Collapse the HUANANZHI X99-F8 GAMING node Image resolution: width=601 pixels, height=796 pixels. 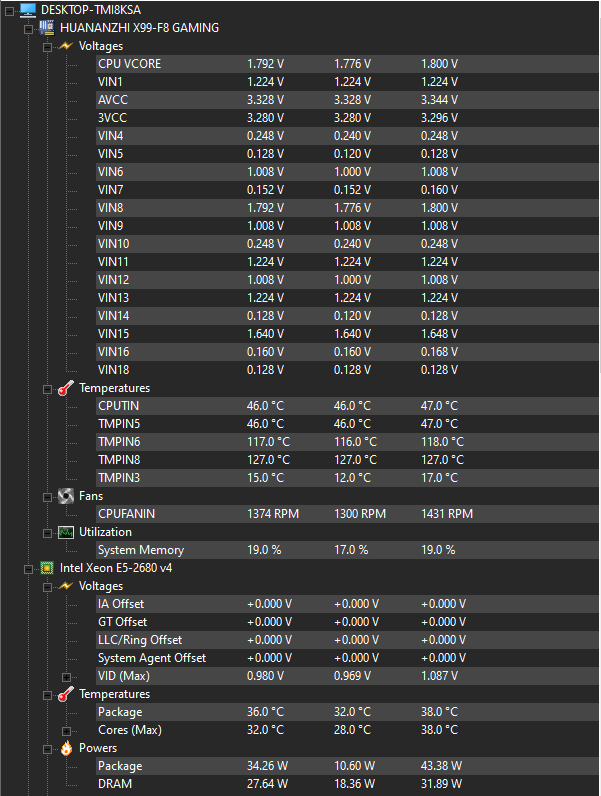coord(28,29)
